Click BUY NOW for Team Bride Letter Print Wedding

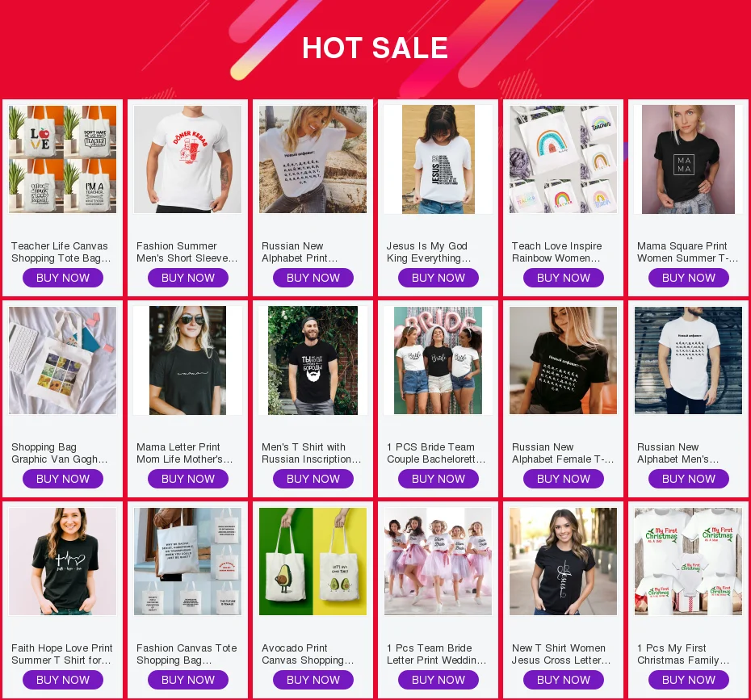[438, 680]
